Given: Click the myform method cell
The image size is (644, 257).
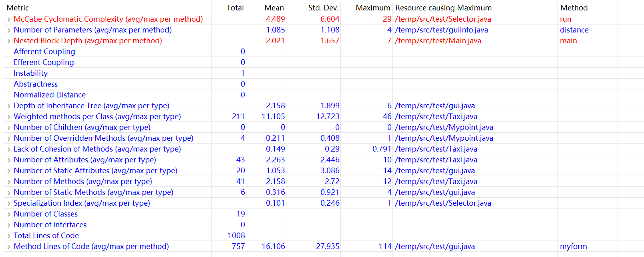Looking at the screenshot, I should coord(573,246).
